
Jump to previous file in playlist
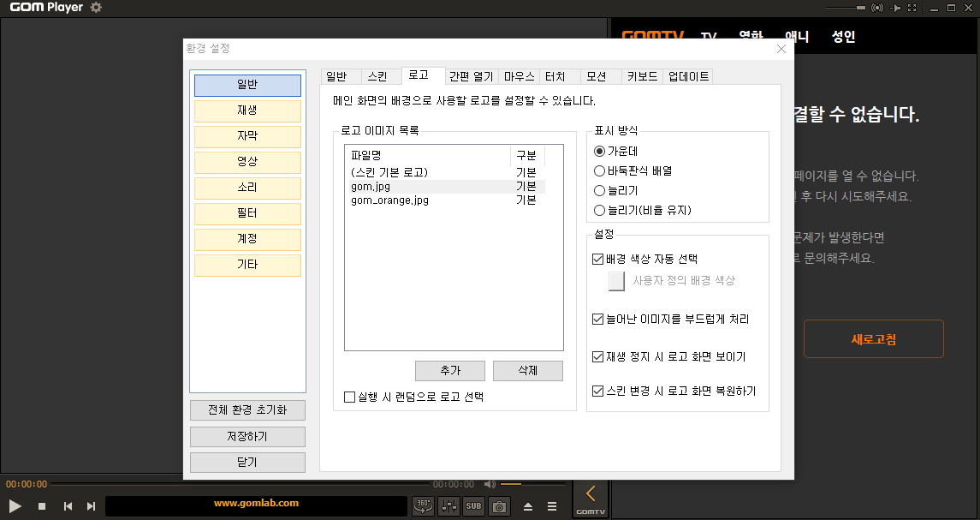tap(68, 505)
